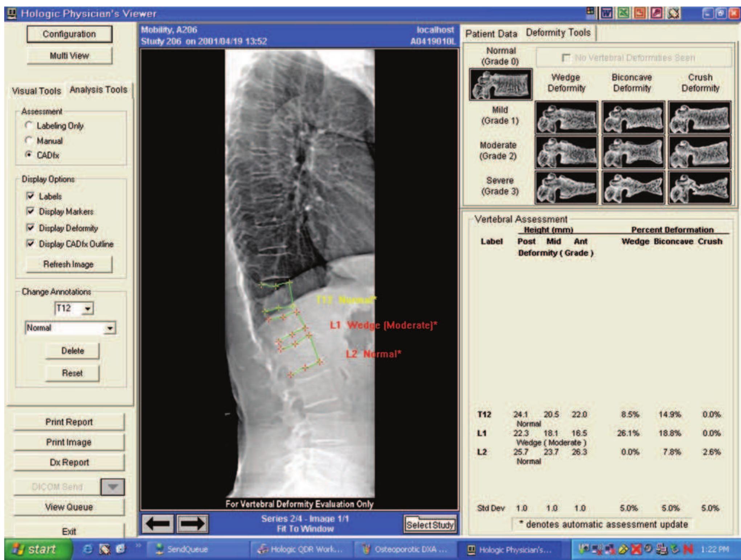The width and height of the screenshot is (741, 560).
Task: Choose Severe Wedge Deformity vertebra image
Action: (x=566, y=187)
